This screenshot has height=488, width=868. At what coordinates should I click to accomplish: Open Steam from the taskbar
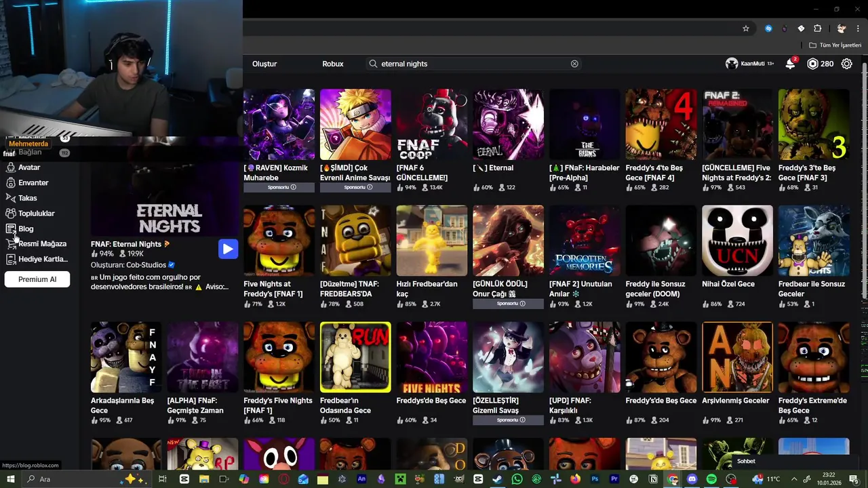point(497,479)
